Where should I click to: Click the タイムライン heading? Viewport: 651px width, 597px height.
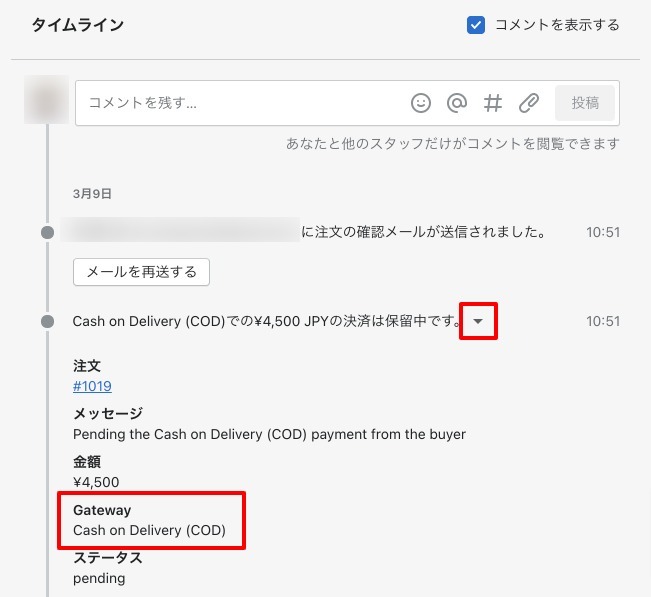point(78,25)
